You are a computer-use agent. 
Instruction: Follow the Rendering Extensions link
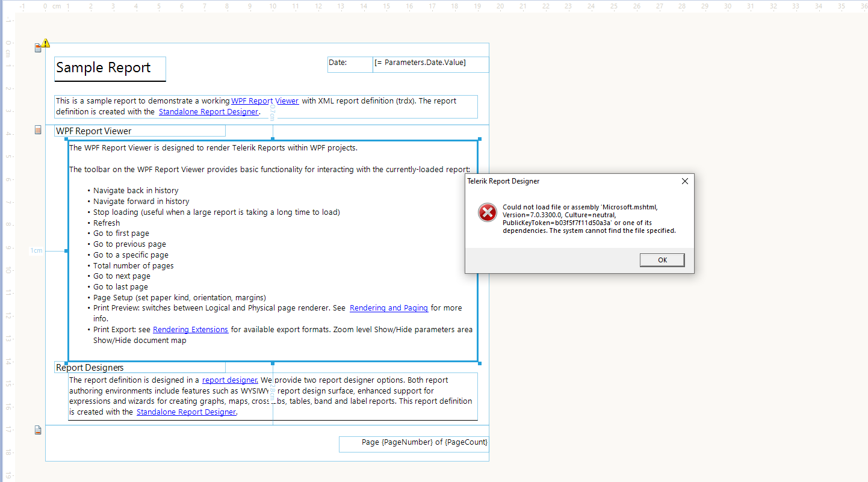(x=190, y=330)
